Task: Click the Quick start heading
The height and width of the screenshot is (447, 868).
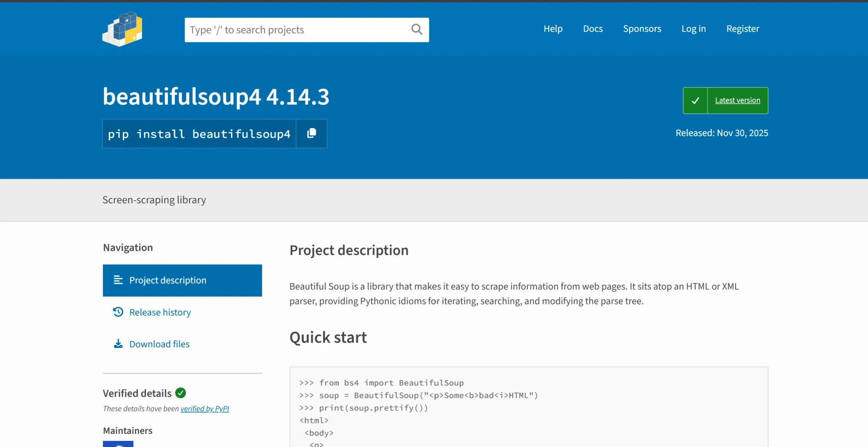Action: [328, 337]
